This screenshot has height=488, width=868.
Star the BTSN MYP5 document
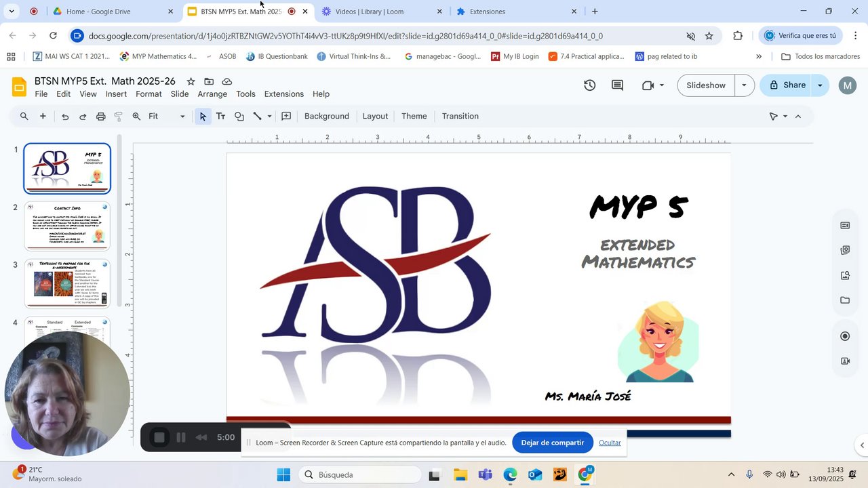coord(191,81)
